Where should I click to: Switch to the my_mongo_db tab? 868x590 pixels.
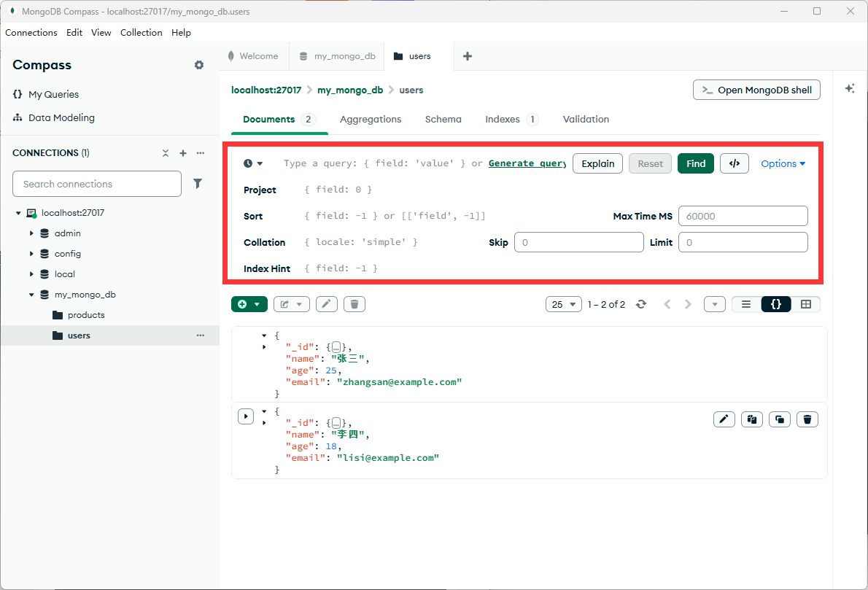[337, 56]
